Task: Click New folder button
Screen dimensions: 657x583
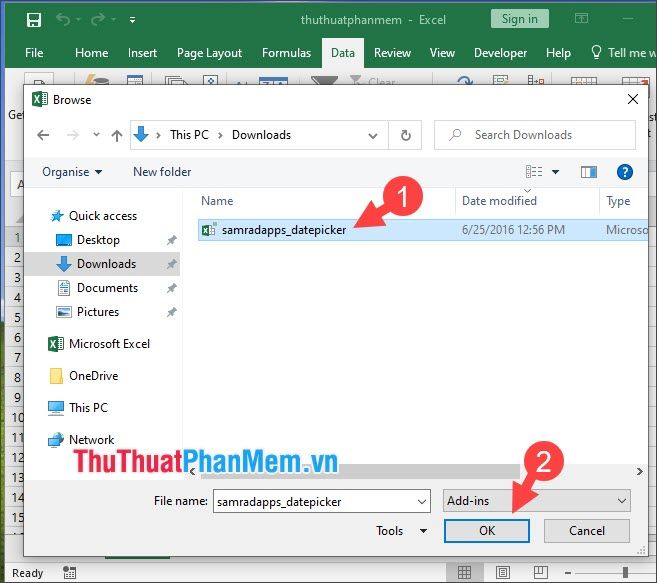Action: pos(162,172)
